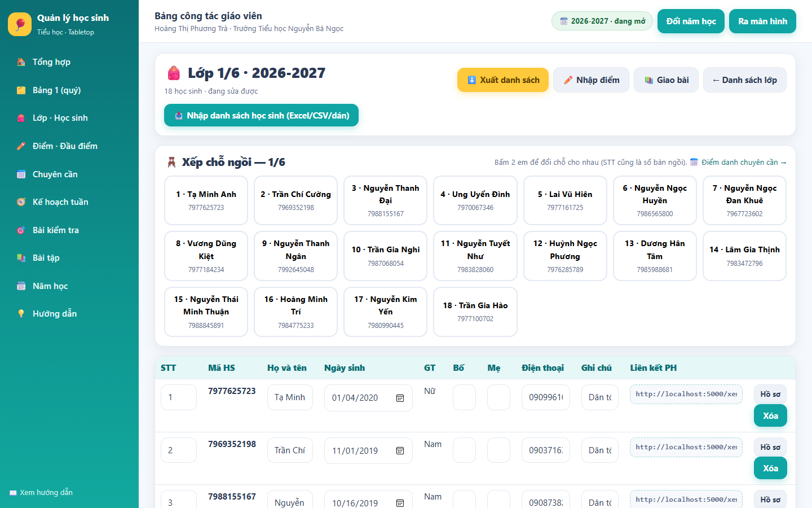Viewport: 812px width, 508px height.
Task: Click the name field showing Trần Chí
Action: click(290, 450)
